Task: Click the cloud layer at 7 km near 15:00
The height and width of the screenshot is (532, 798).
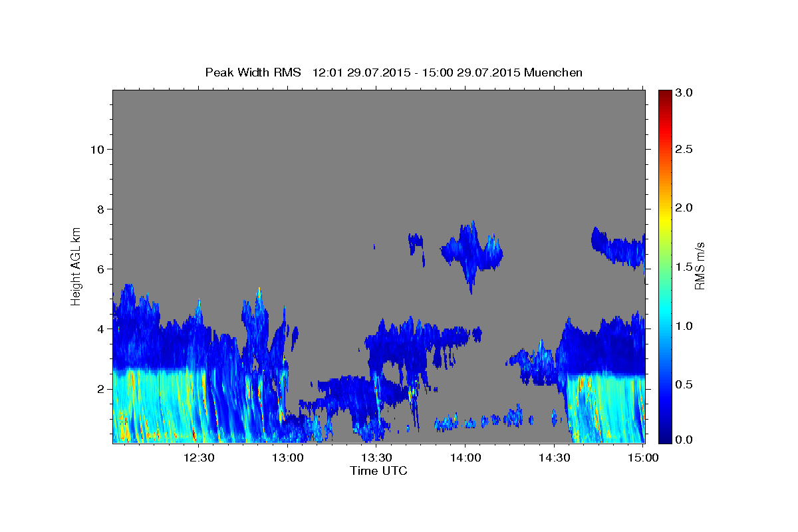Action: (618, 247)
